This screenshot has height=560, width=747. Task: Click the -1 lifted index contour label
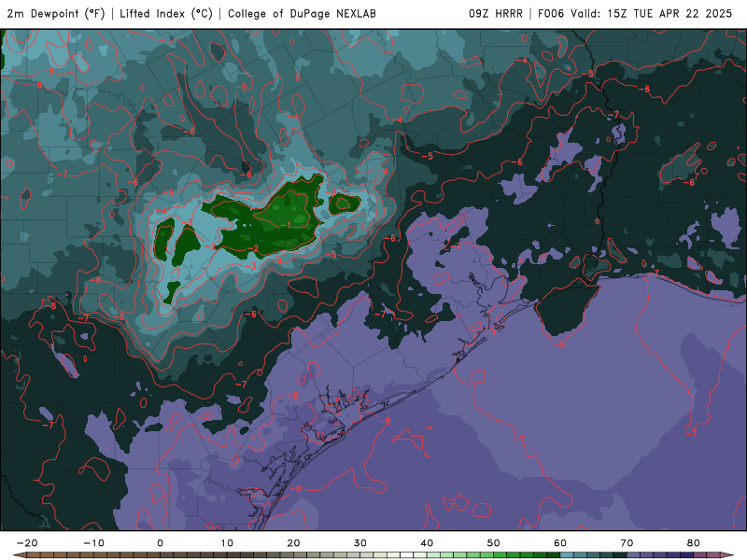286,225
